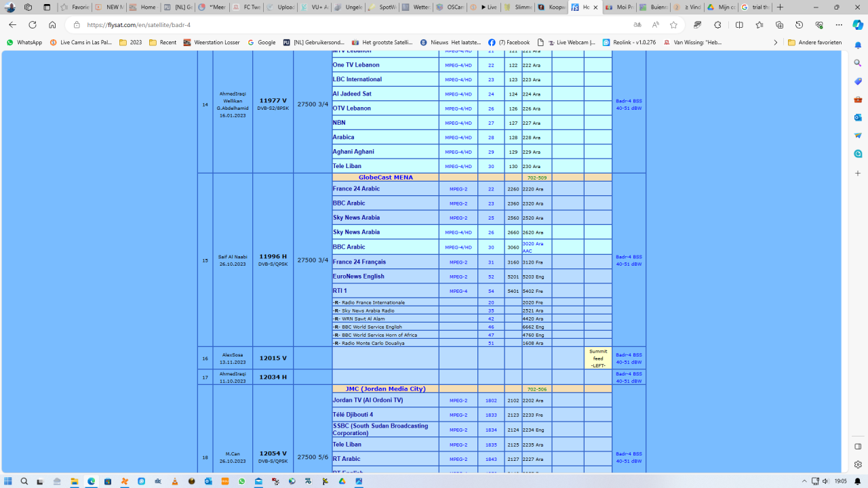868x488 pixels.
Task: Open a new browser tab
Action: (x=780, y=7)
